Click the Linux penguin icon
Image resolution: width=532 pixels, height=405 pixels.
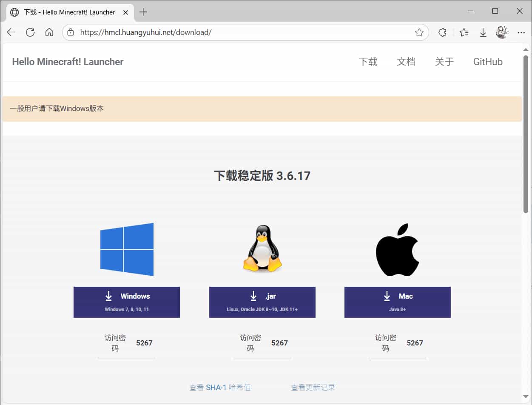(x=262, y=249)
